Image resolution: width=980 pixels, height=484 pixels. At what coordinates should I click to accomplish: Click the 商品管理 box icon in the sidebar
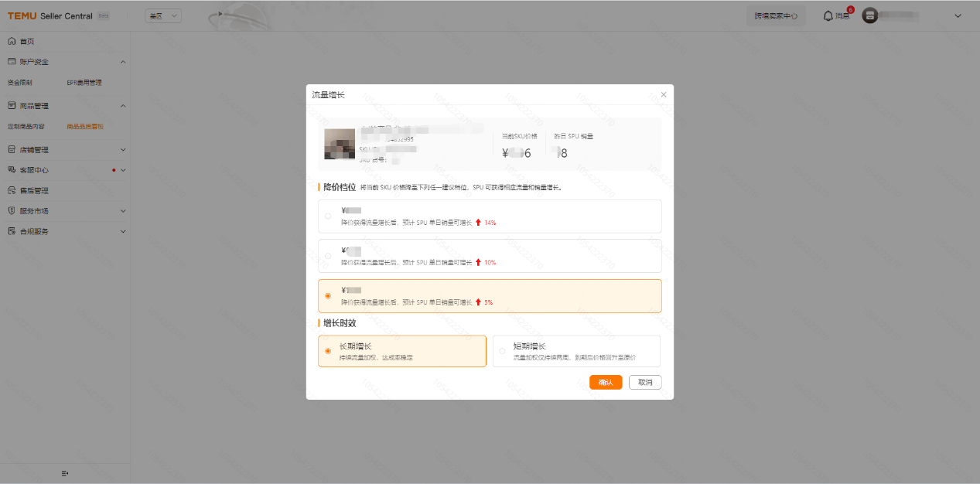(12, 106)
